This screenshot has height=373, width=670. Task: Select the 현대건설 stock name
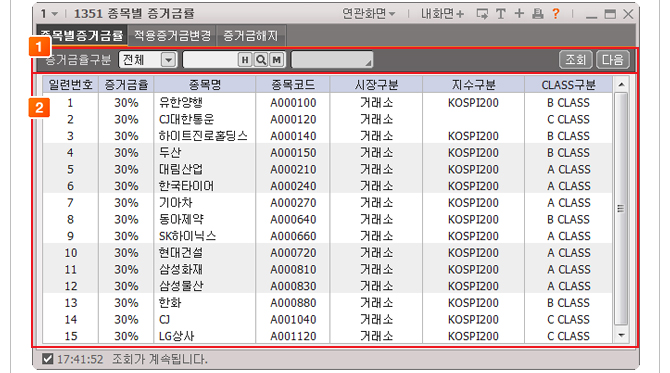pos(181,253)
